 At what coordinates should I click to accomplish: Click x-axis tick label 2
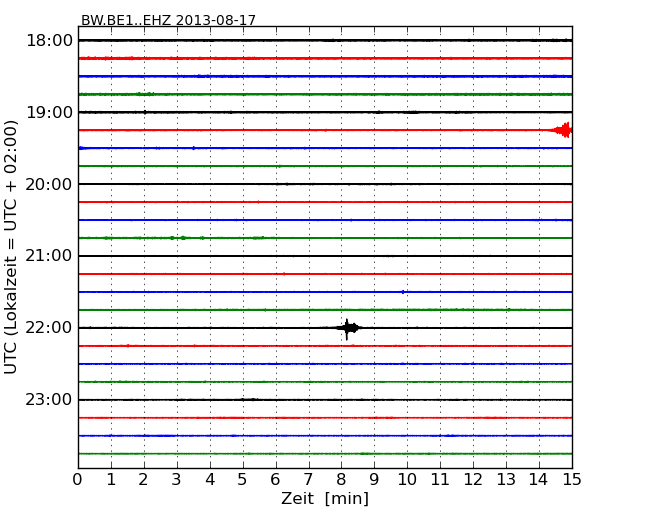click(144, 479)
